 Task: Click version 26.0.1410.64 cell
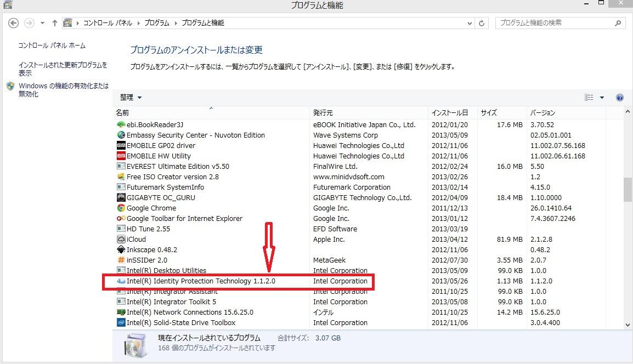551,208
